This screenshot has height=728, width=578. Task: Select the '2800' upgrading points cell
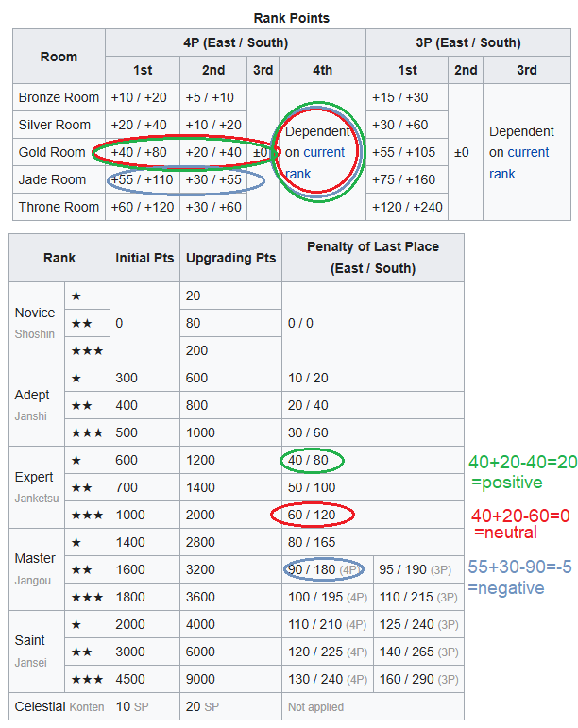point(230,542)
